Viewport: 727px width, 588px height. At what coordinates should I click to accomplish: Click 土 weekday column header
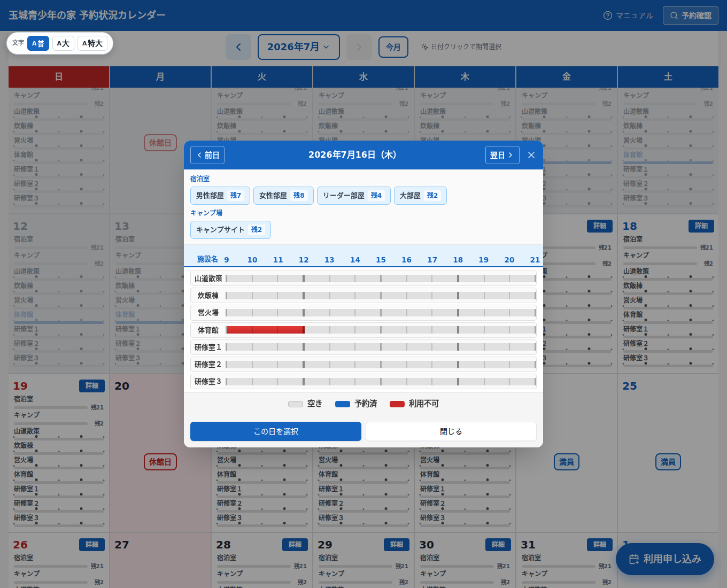668,77
